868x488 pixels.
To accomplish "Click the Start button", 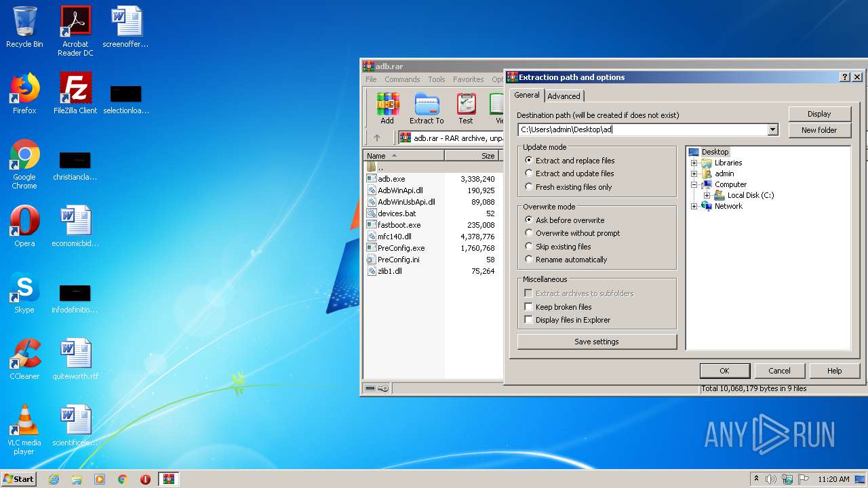I will [18, 479].
